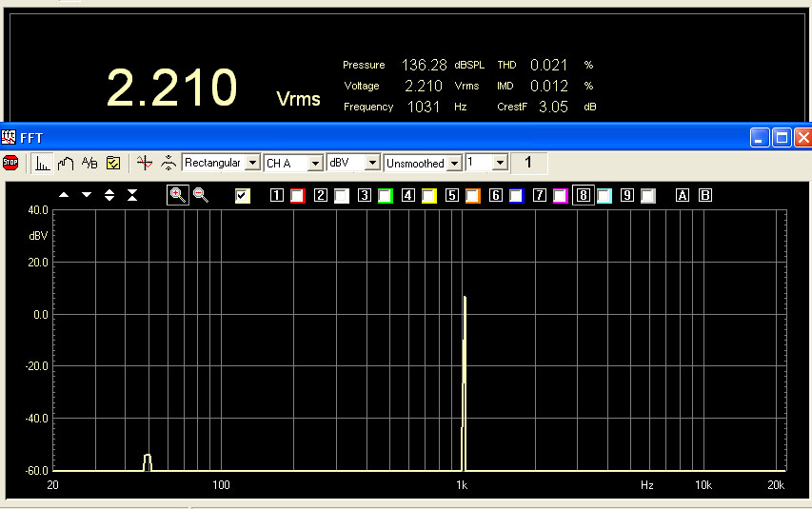Click the A overlay button
The height and width of the screenshot is (509, 812).
pos(683,196)
